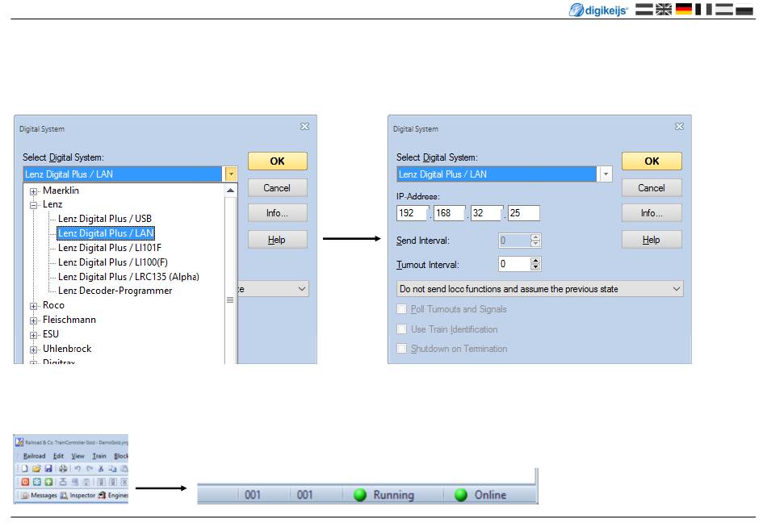Expand the Maerklin tree node

click(33, 191)
